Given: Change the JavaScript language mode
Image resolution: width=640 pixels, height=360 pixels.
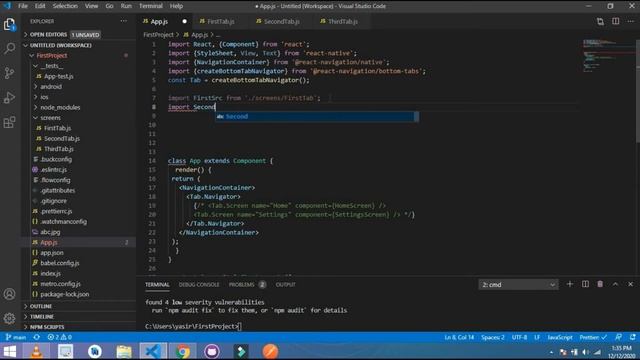Looking at the screenshot, I should [560, 337].
